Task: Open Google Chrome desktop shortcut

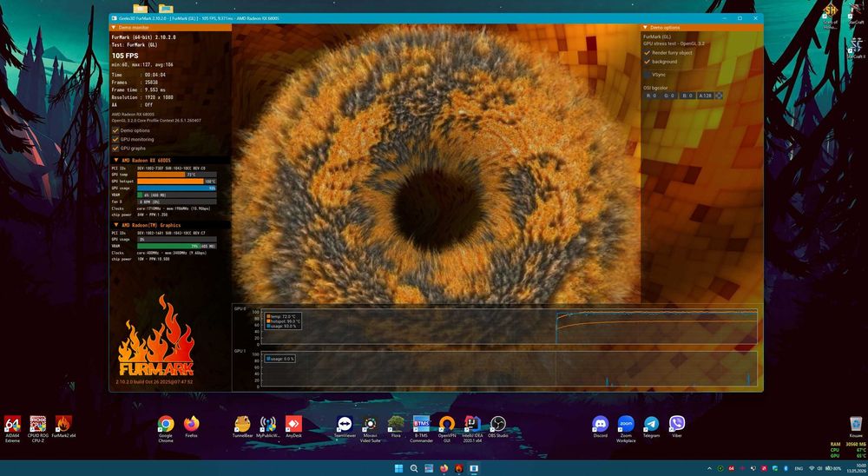Action: tap(166, 428)
